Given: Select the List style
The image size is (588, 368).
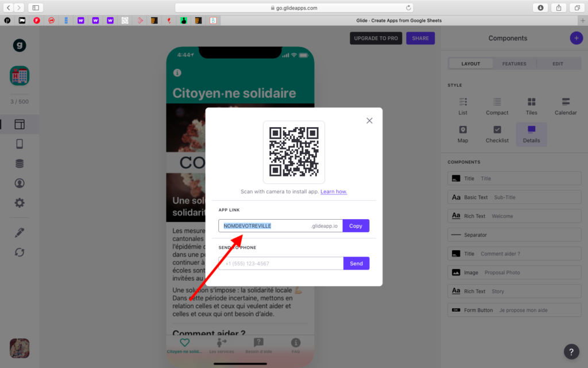Looking at the screenshot, I should (x=463, y=106).
